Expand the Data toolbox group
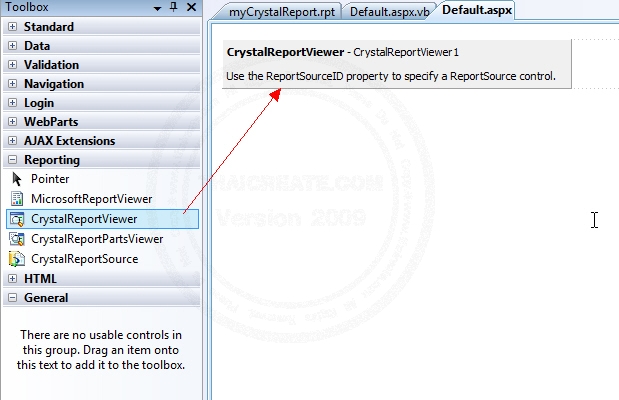Image resolution: width=619 pixels, height=400 pixels. click(x=13, y=45)
